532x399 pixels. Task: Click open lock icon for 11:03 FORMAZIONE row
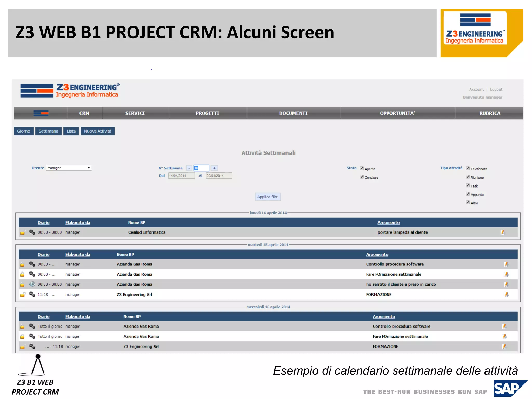point(23,295)
